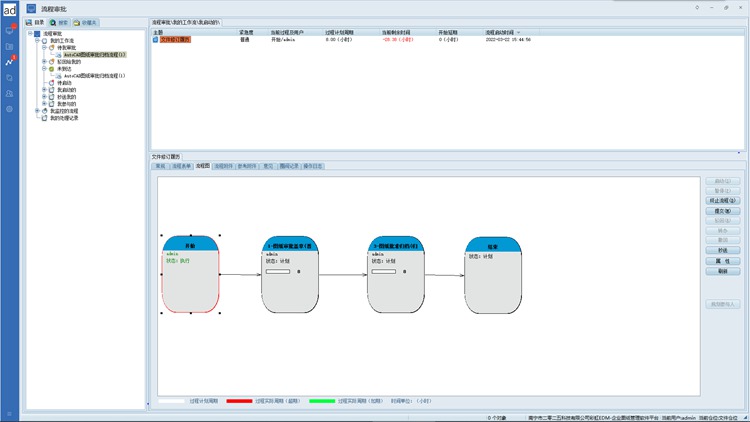750x422 pixels.
Task: Collapse the 我的工作流 tree node
Action: 38,40
